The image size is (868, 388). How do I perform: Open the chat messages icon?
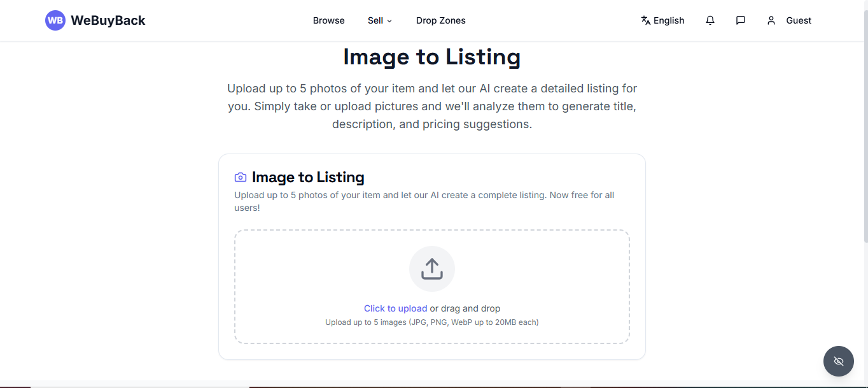pyautogui.click(x=741, y=20)
